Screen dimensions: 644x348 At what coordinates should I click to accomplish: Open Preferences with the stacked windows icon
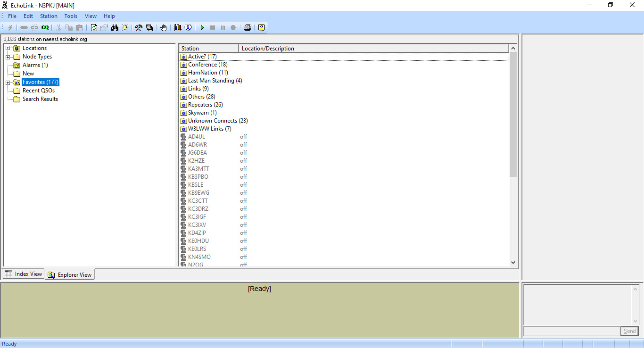click(x=149, y=28)
